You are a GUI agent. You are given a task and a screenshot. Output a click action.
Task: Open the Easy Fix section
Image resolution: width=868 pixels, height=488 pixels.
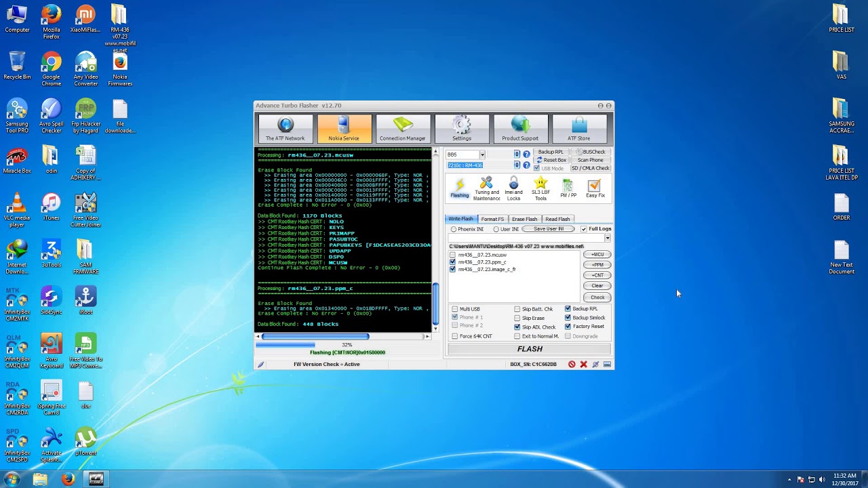tap(595, 188)
